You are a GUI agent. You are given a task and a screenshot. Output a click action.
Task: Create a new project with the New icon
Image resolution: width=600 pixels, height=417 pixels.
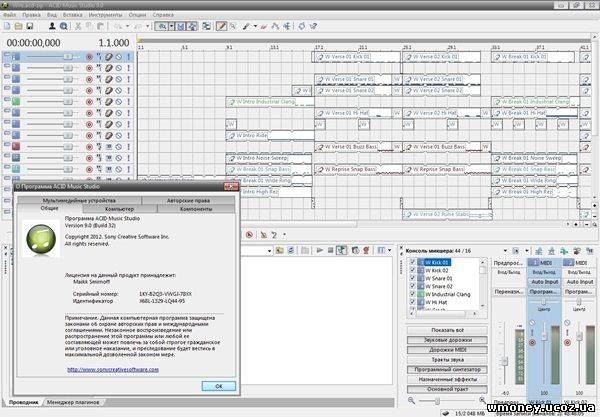point(7,26)
